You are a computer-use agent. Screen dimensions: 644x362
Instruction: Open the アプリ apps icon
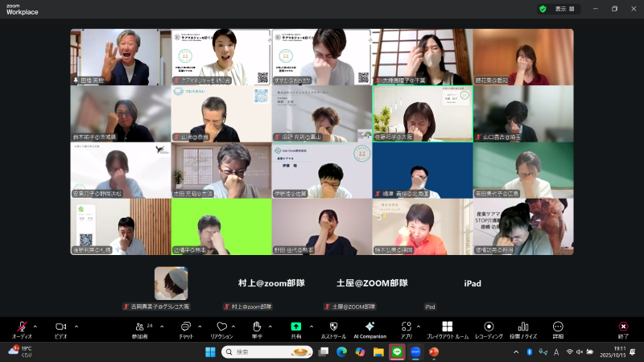coord(407,327)
